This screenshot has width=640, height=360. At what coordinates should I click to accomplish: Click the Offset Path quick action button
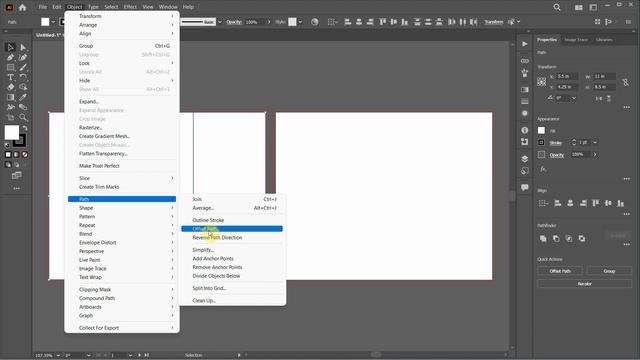pyautogui.click(x=560, y=271)
